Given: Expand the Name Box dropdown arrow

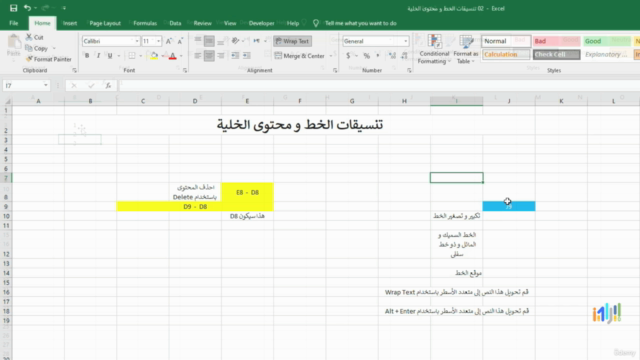Looking at the screenshot, I should pyautogui.click(x=46, y=85).
